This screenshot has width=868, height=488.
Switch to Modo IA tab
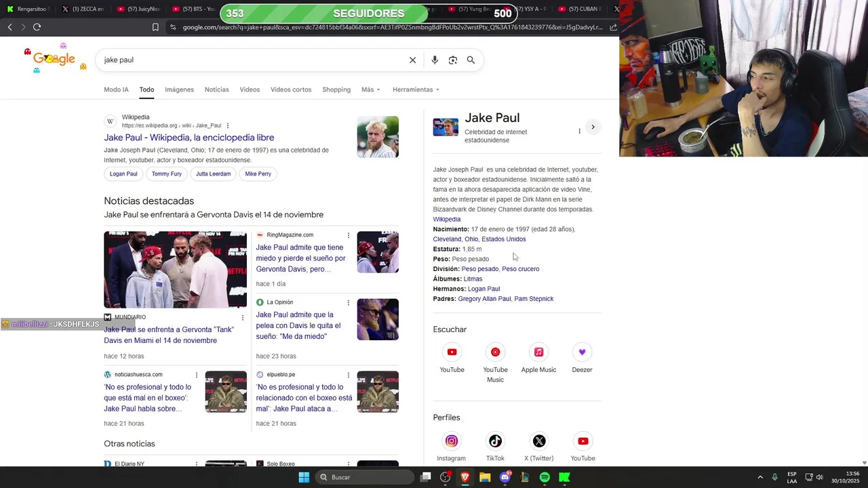[116, 89]
